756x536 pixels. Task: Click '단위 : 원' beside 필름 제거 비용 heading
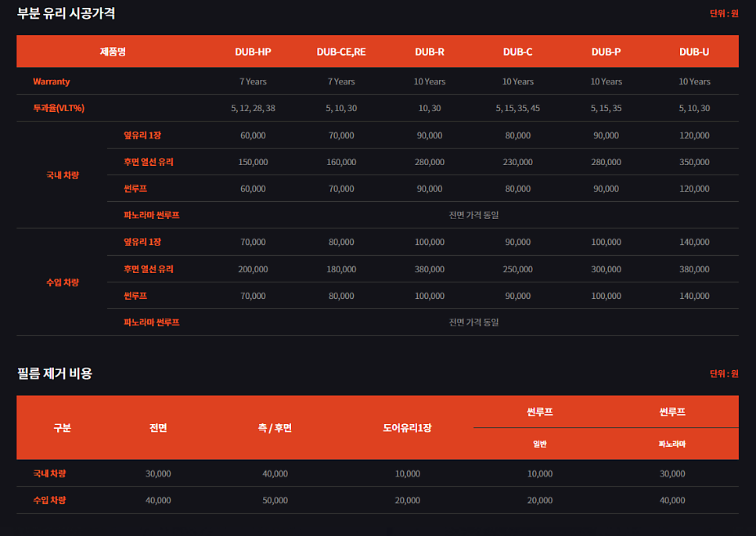click(724, 373)
